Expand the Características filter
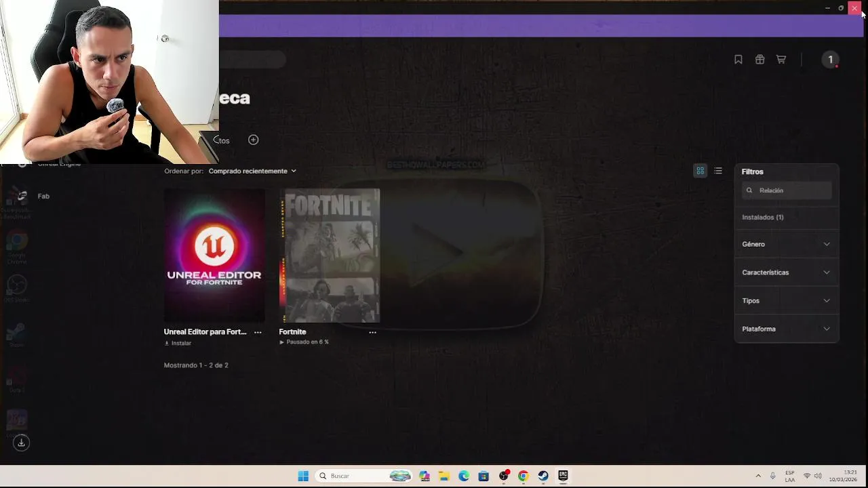 787,272
